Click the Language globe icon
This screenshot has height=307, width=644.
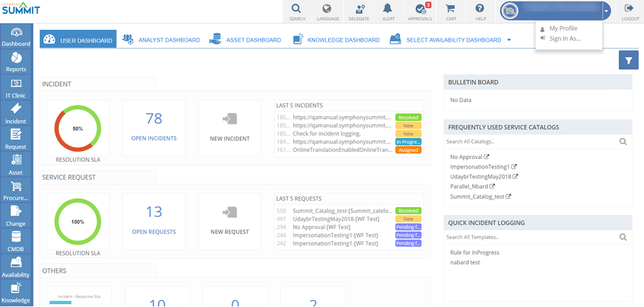coord(328,12)
